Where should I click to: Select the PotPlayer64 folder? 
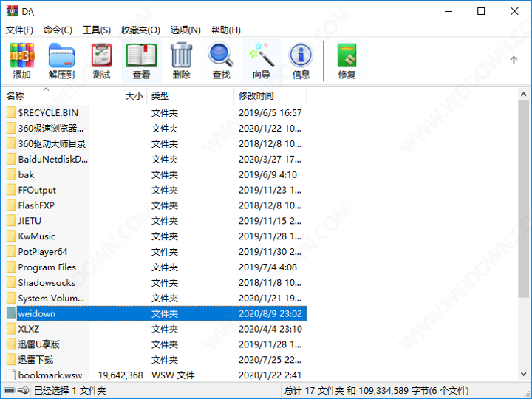[43, 252]
